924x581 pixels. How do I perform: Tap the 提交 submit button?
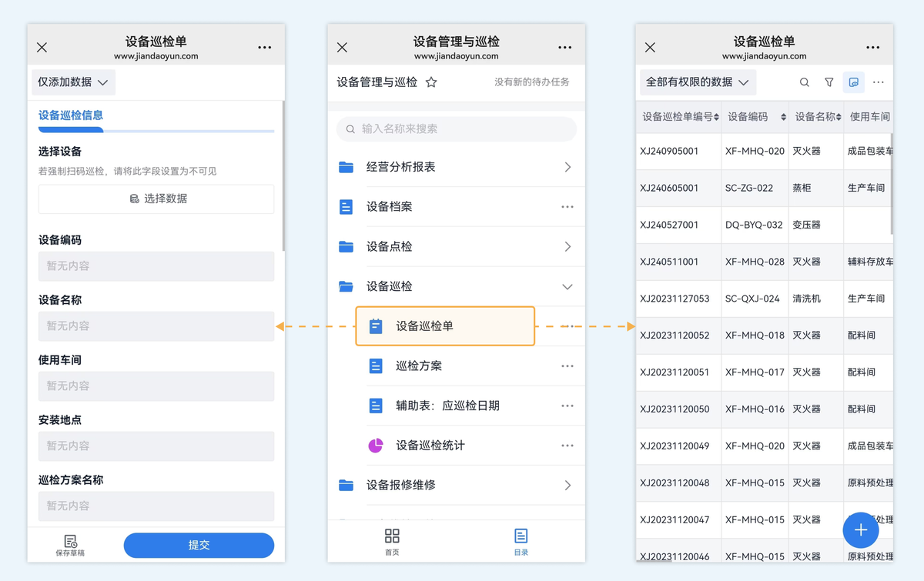point(199,545)
